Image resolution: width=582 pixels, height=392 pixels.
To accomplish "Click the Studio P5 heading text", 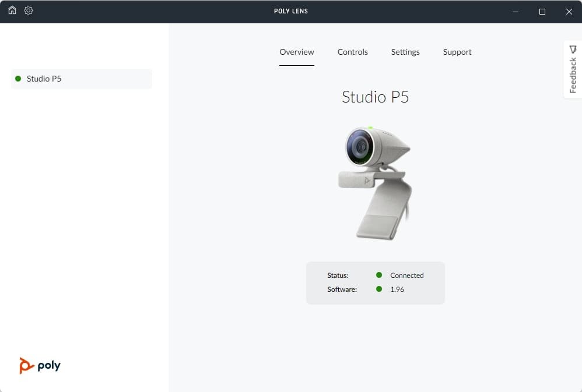I will click(375, 97).
